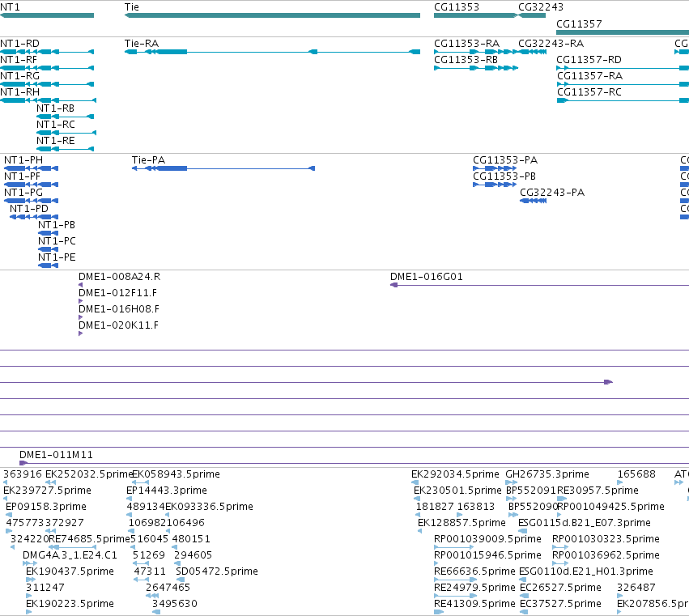Open transcript label NT1-RE
Image resolution: width=689 pixels, height=616 pixels.
click(x=56, y=141)
